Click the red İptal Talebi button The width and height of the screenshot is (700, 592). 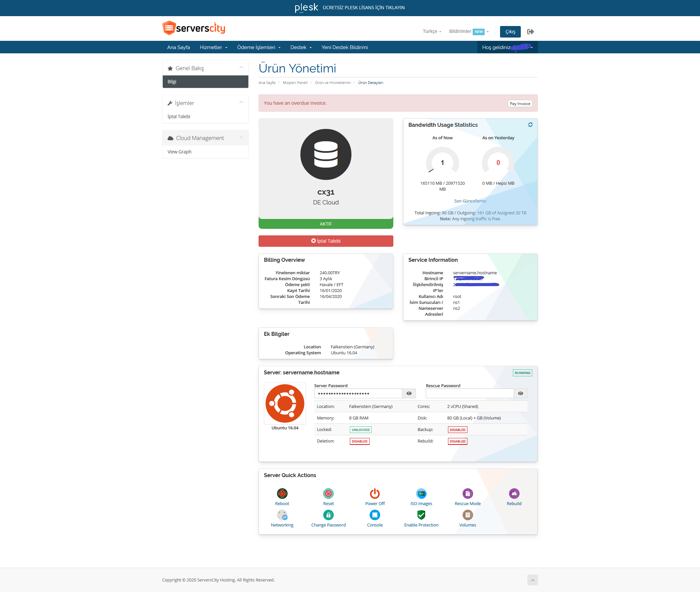[x=326, y=241]
